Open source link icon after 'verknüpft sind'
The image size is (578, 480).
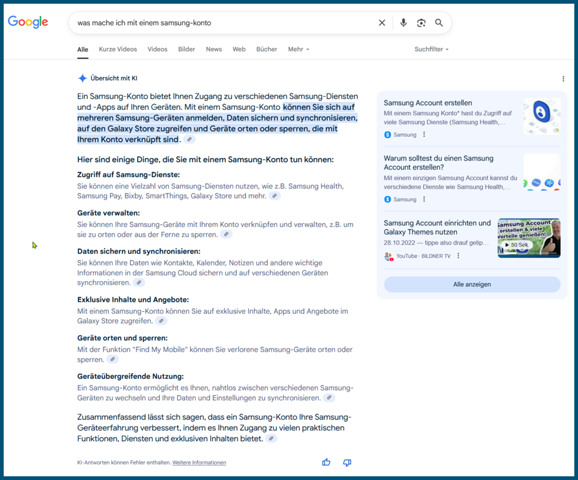point(189,139)
